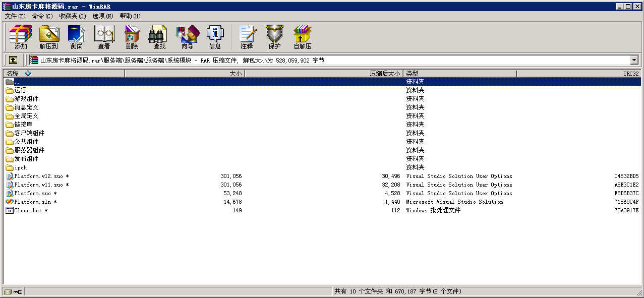The image size is (644, 298).
Task: Click the 注释 (Comment) toolbar icon
Action: tap(247, 37)
